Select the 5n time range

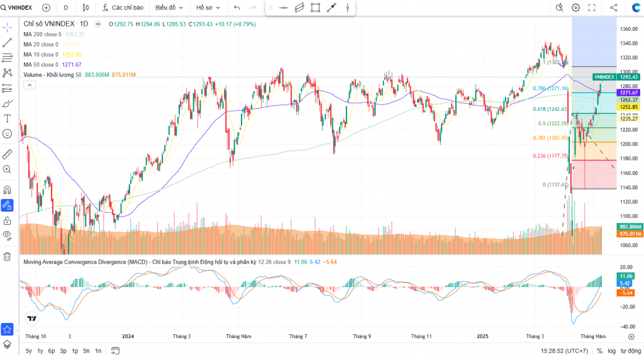[86, 351]
